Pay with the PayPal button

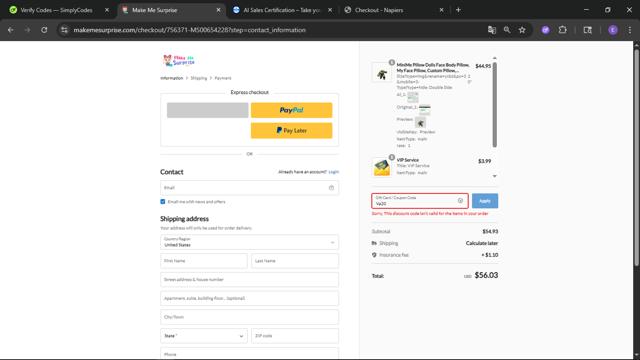(x=291, y=110)
